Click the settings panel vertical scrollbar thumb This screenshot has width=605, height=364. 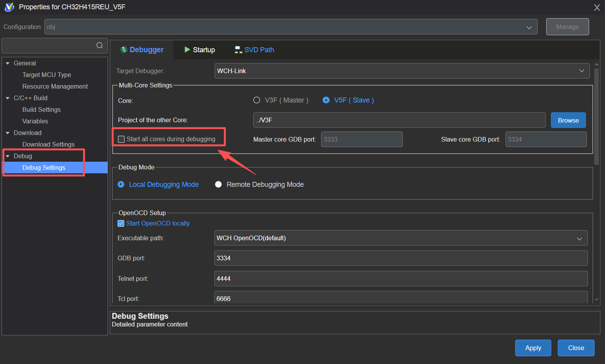pyautogui.click(x=596, y=116)
